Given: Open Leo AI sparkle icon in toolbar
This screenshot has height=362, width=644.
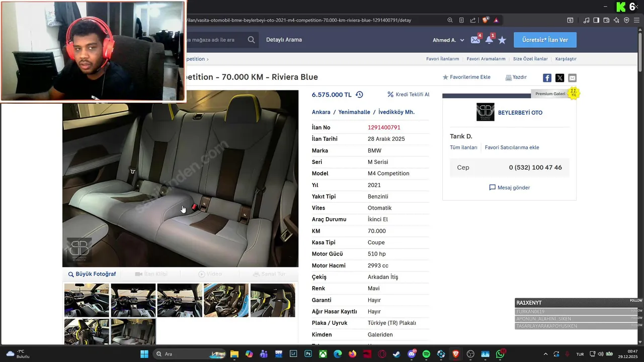Looking at the screenshot, I should pos(616,20).
